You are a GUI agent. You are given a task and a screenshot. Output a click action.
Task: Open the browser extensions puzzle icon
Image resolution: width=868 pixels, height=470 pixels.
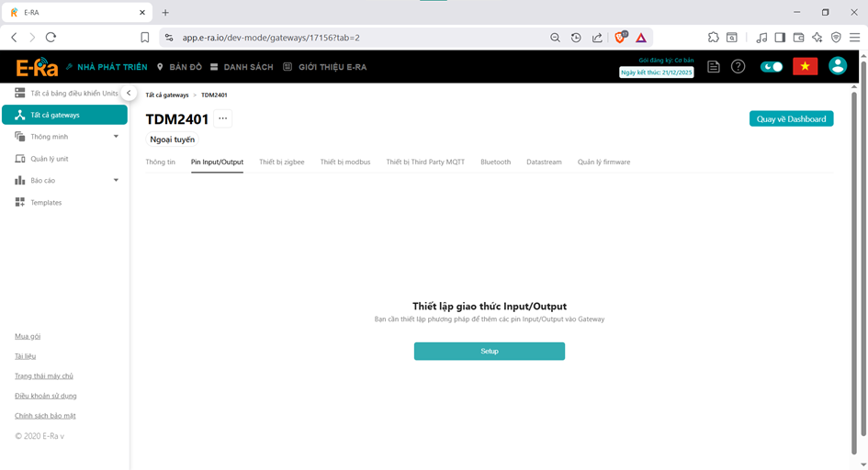pos(714,38)
